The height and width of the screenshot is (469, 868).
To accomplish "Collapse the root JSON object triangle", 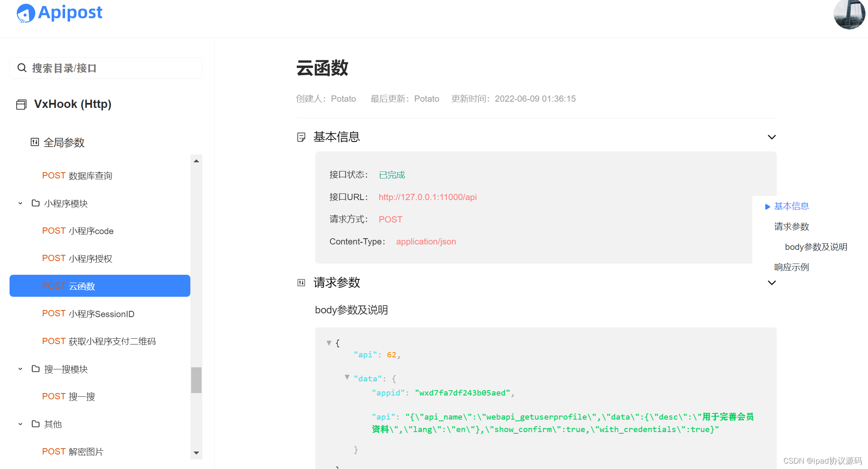I will pos(329,343).
